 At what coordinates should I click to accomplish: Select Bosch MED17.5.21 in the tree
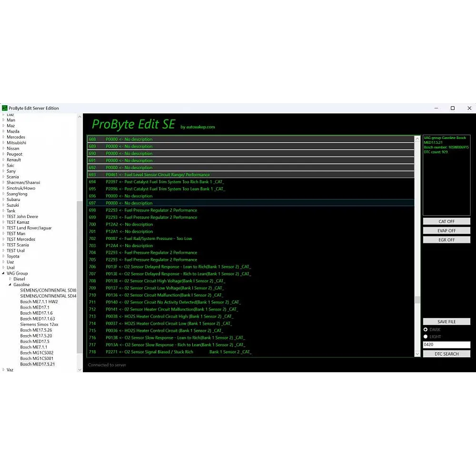point(37,364)
